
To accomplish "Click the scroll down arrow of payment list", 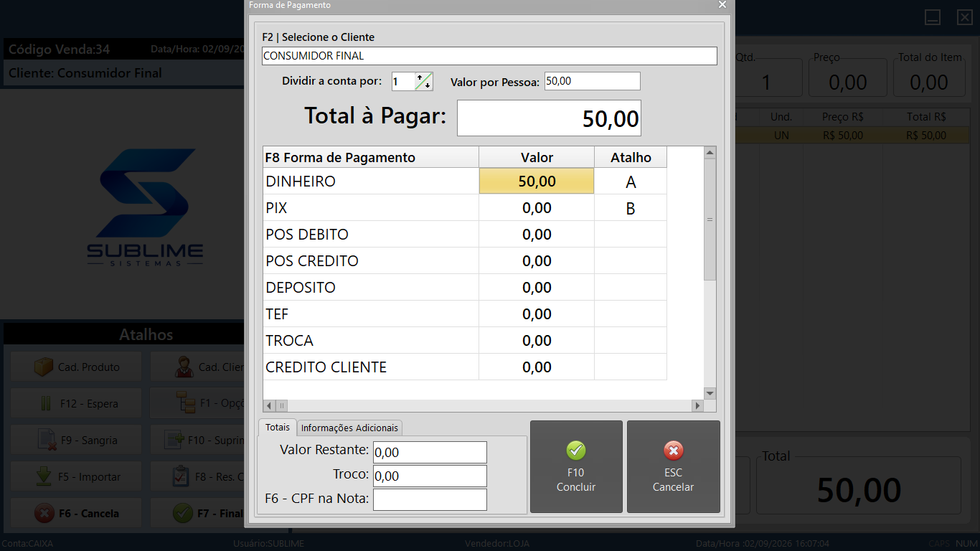I will 710,393.
